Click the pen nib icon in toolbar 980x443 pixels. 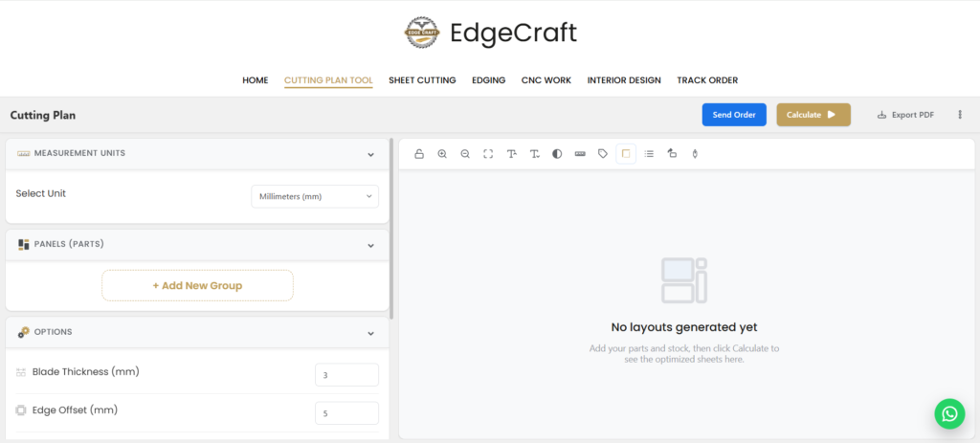(695, 154)
